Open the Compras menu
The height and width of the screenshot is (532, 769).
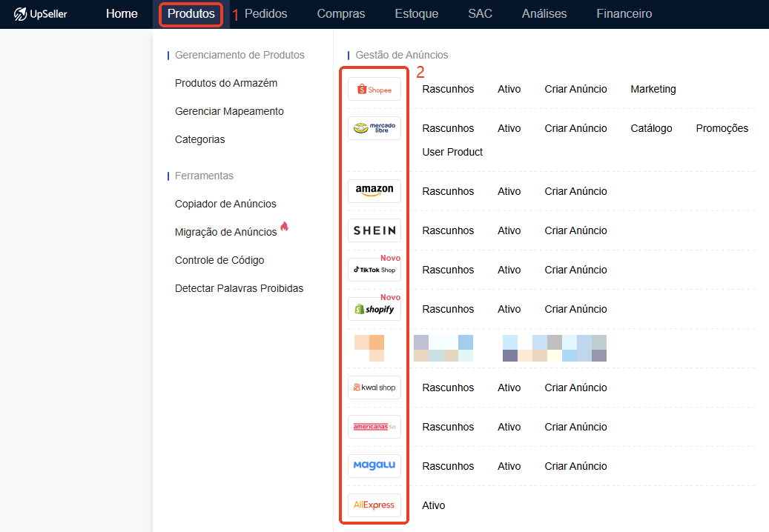(x=341, y=14)
